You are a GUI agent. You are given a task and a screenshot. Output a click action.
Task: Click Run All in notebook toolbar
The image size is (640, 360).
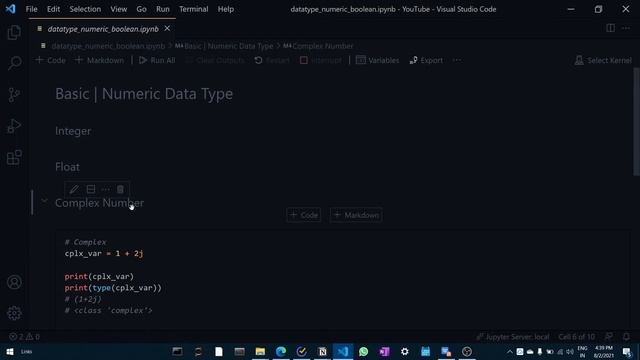[157, 60]
